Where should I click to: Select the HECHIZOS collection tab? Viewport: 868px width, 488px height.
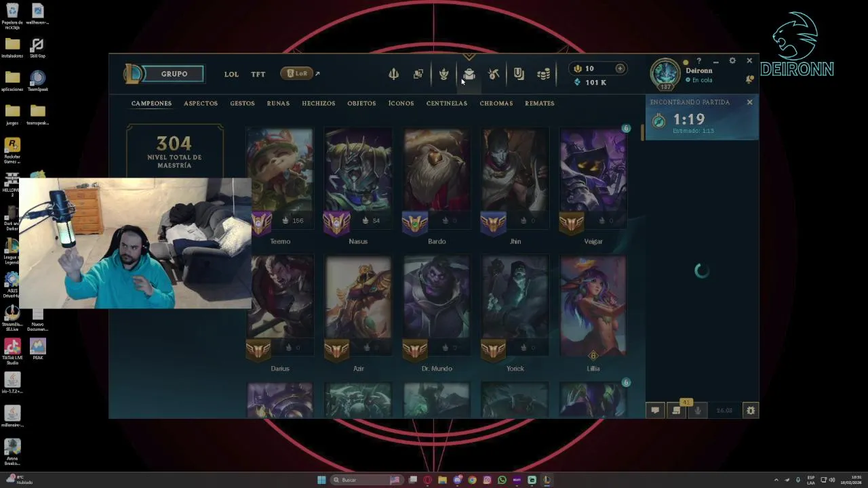click(x=319, y=103)
